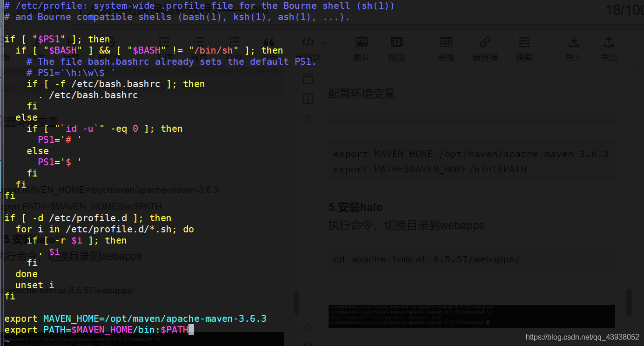Image resolution: width=644 pixels, height=346 pixels.
Task: Click terminal line PS1='$ '
Action: pos(60,162)
